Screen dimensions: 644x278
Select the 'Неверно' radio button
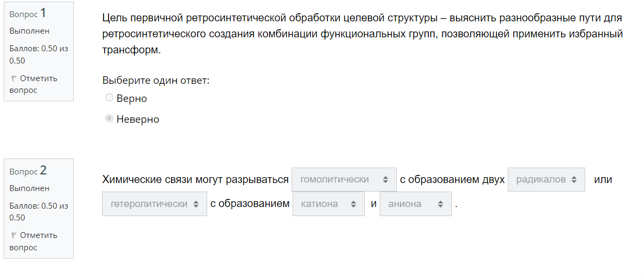pyautogui.click(x=109, y=118)
